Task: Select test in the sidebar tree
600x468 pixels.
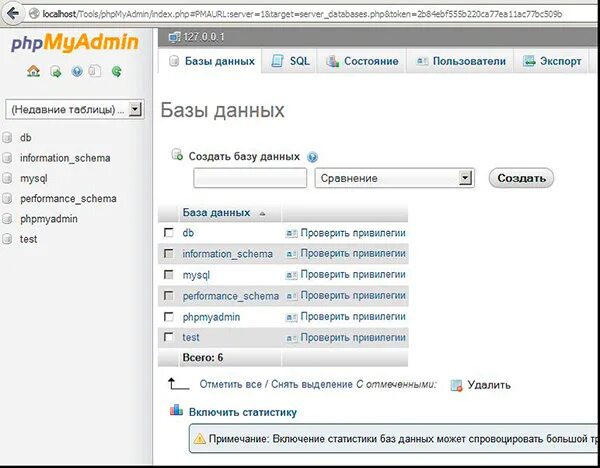Action: tap(28, 239)
